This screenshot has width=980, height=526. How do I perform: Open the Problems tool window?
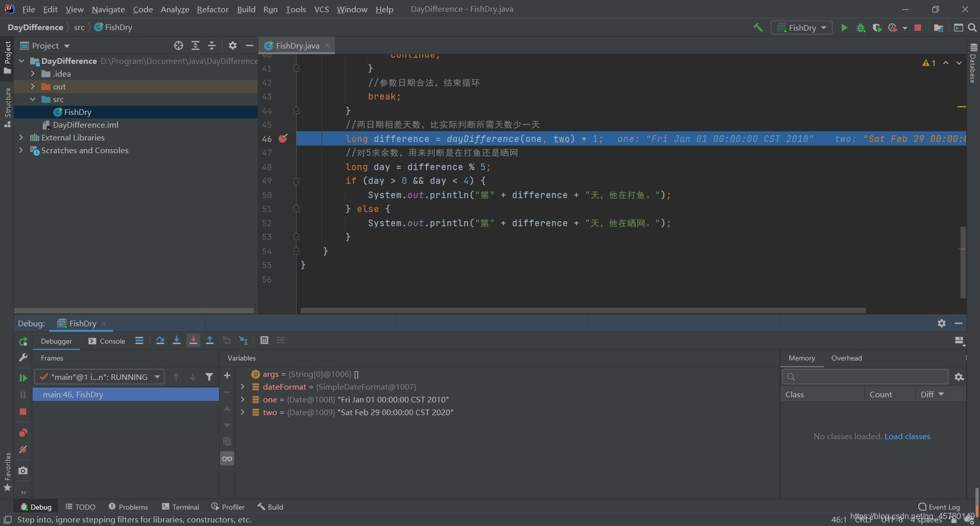coord(128,507)
